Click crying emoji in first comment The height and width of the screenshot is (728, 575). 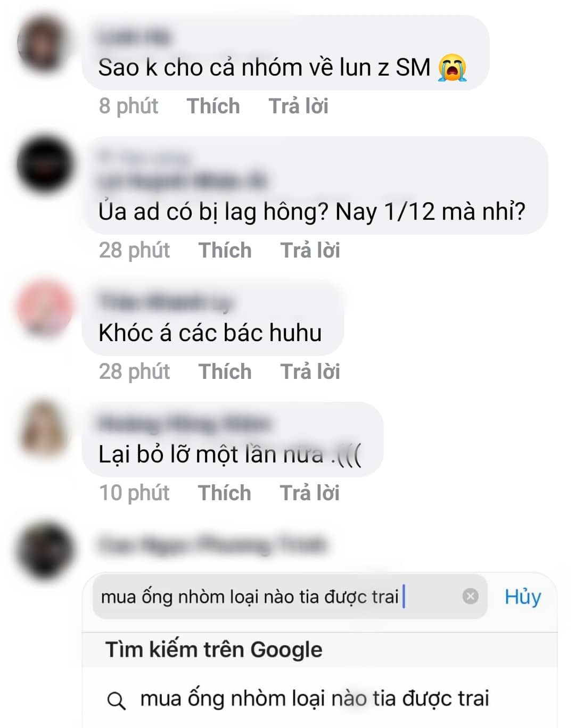(453, 68)
